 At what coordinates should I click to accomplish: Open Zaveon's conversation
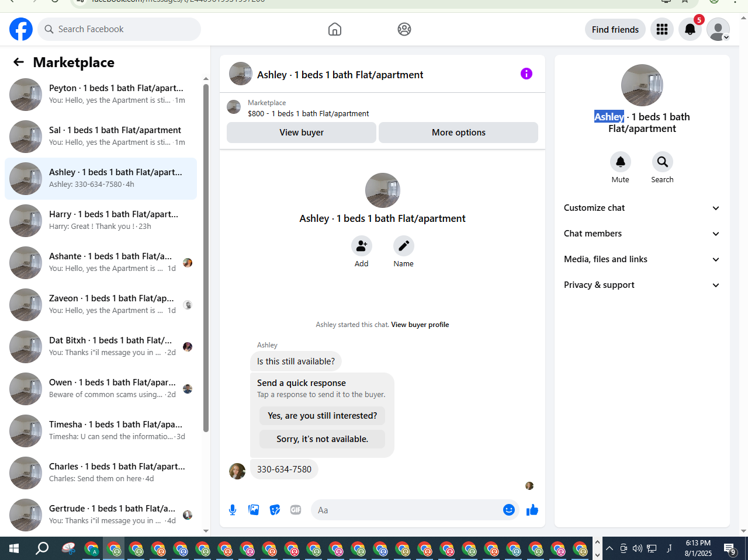pos(101,305)
